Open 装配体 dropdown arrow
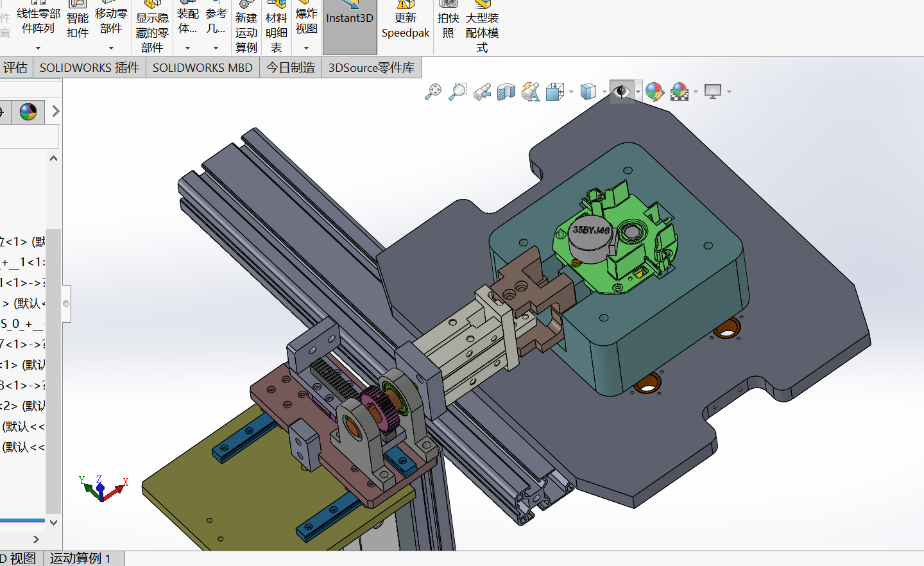Image resolution: width=924 pixels, height=566 pixels. (187, 48)
